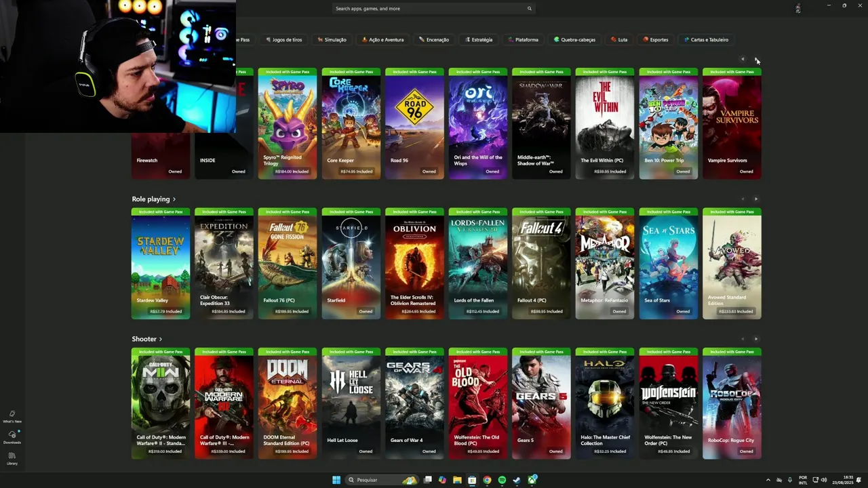Image resolution: width=868 pixels, height=488 pixels.
Task: Show previous Role playing games arrow
Action: click(x=743, y=199)
